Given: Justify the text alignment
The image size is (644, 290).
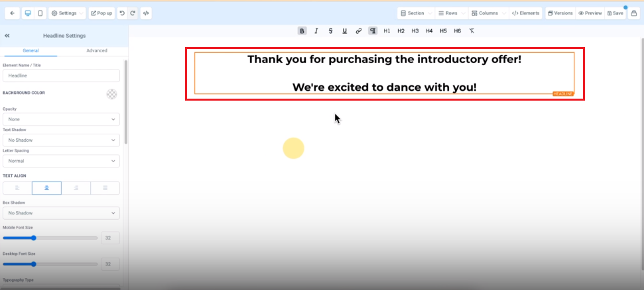Looking at the screenshot, I should tap(105, 188).
